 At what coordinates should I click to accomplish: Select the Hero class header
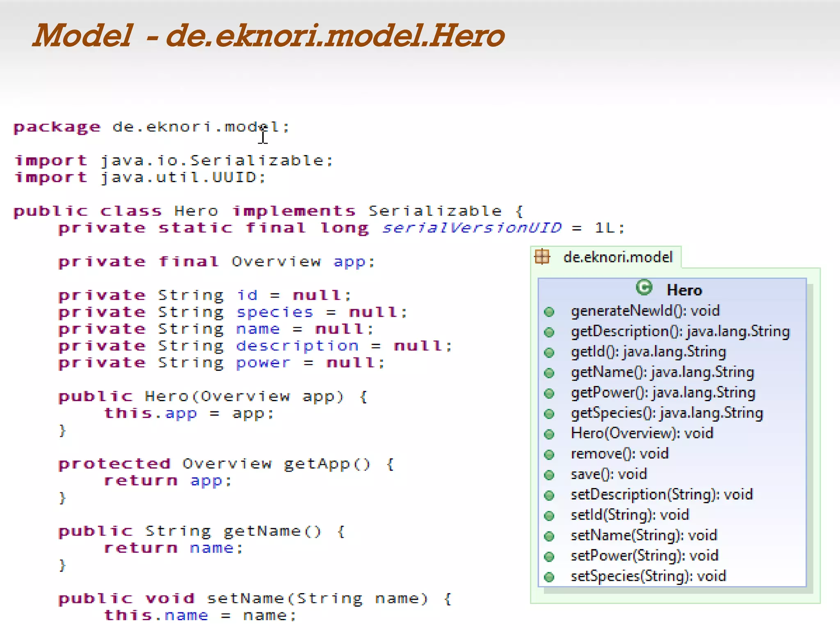[x=684, y=290]
